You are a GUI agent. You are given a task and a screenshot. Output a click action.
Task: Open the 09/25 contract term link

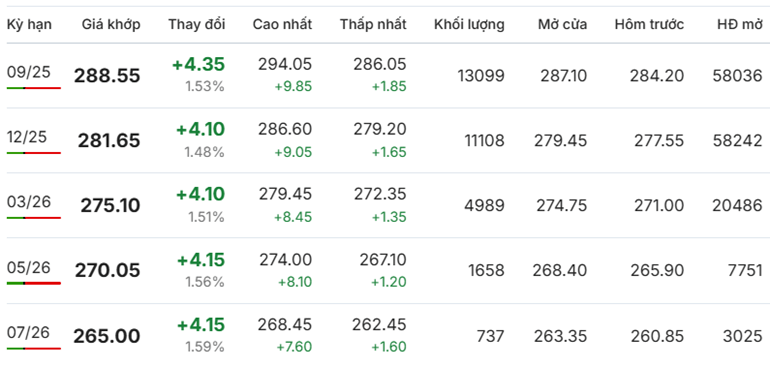coord(28,72)
